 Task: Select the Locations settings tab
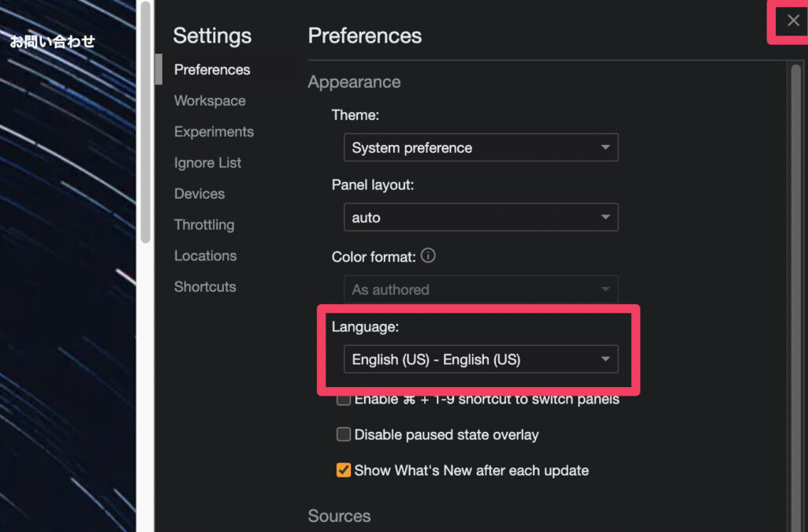[205, 256]
